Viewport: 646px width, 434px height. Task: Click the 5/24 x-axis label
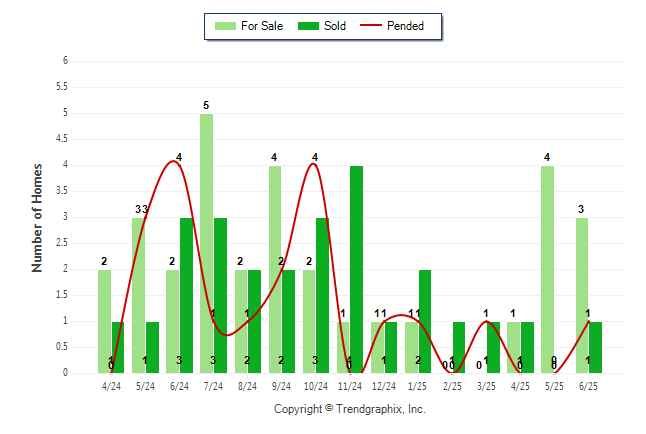(145, 386)
